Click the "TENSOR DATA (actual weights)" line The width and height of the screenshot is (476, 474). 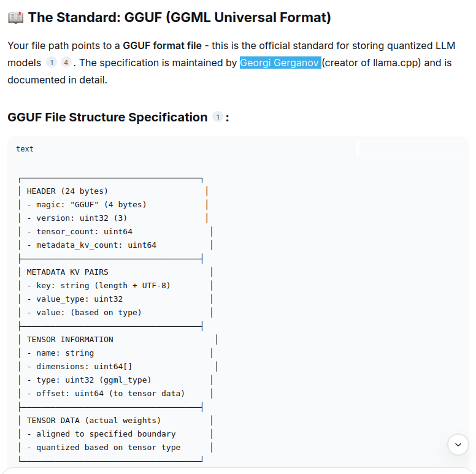pos(94,420)
